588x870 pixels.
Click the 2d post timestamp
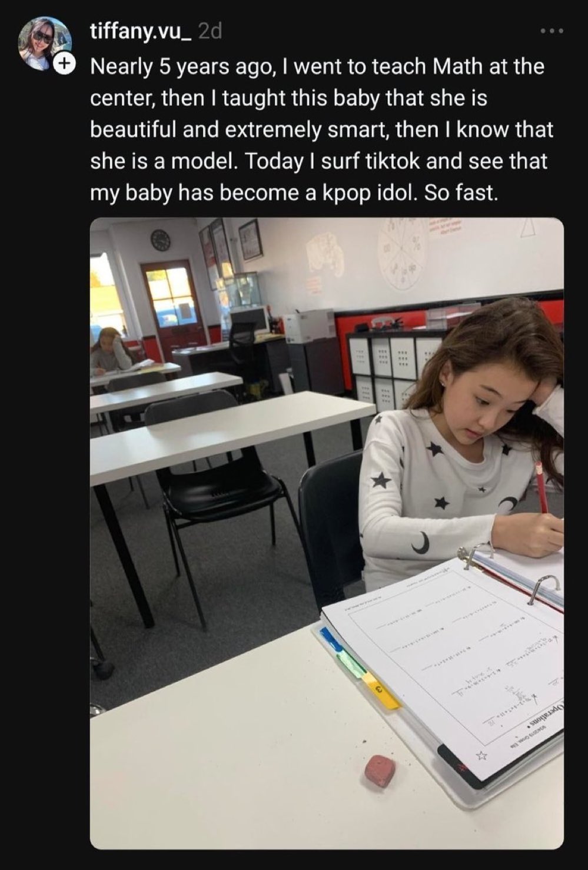tap(211, 31)
